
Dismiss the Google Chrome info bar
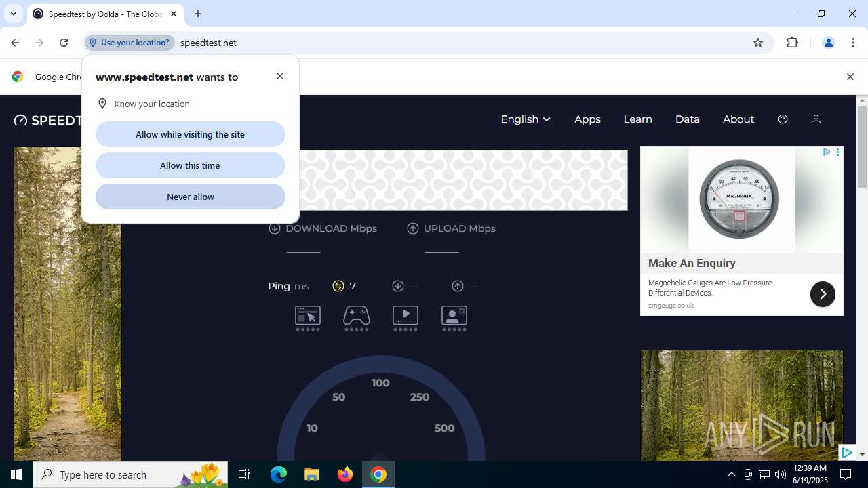850,77
